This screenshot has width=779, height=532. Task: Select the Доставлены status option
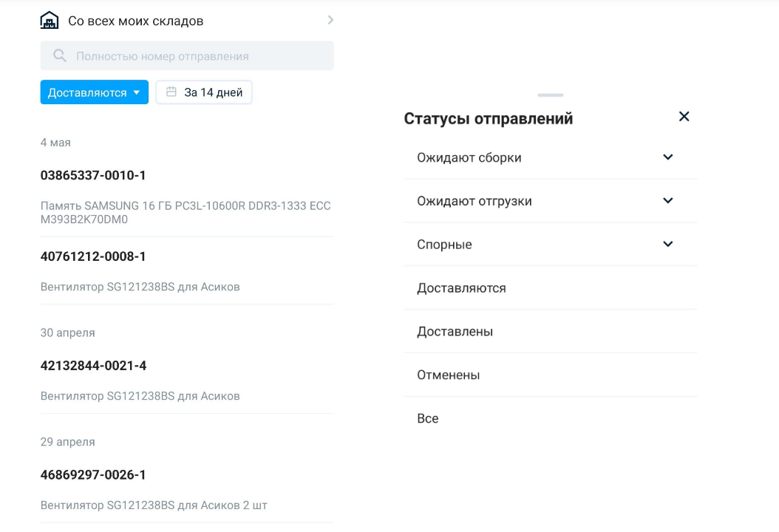coord(455,332)
